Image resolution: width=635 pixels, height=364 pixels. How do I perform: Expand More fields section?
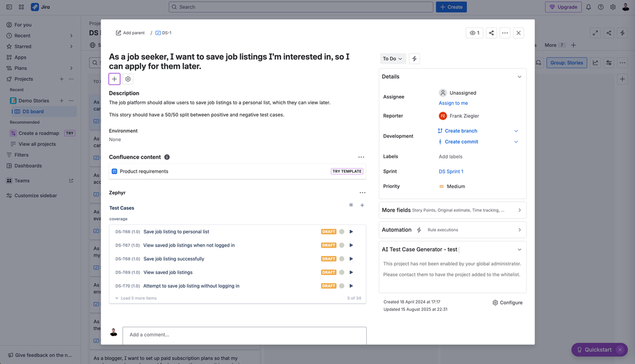(453, 210)
